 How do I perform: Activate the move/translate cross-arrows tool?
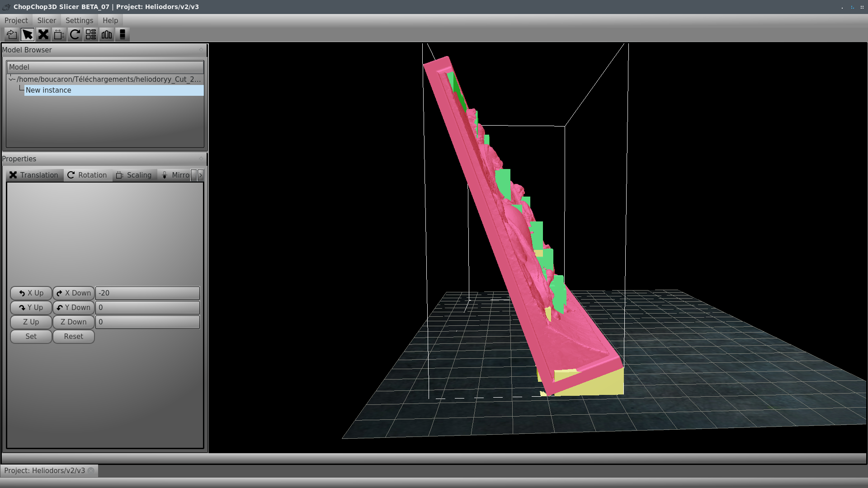(x=43, y=34)
